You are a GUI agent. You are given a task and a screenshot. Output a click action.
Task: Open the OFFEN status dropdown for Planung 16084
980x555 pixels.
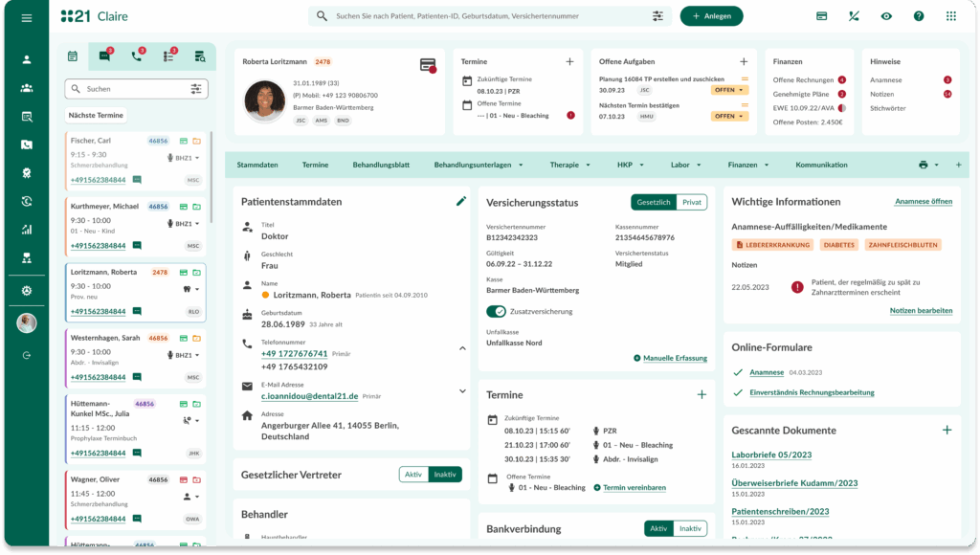(x=729, y=90)
